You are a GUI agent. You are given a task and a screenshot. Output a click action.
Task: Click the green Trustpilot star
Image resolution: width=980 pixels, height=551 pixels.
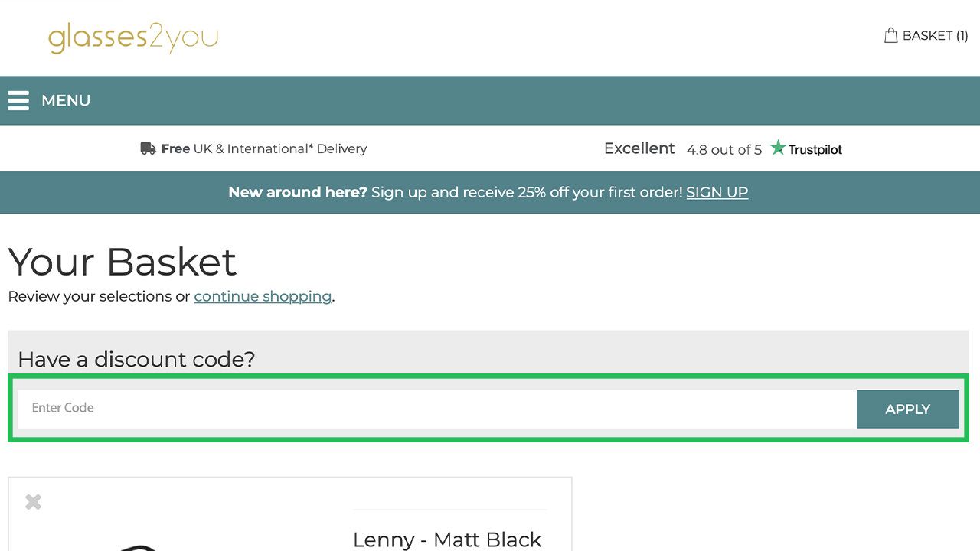click(778, 148)
